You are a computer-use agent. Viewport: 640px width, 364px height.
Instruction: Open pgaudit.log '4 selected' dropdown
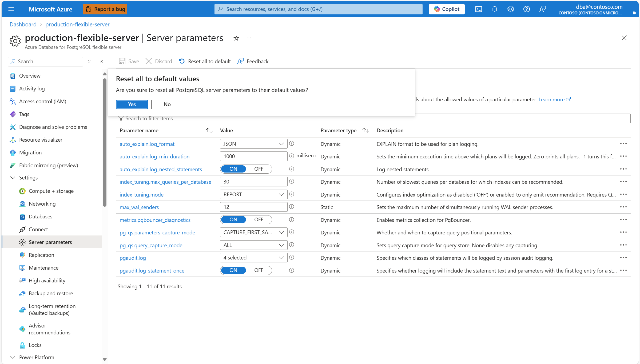pyautogui.click(x=254, y=258)
